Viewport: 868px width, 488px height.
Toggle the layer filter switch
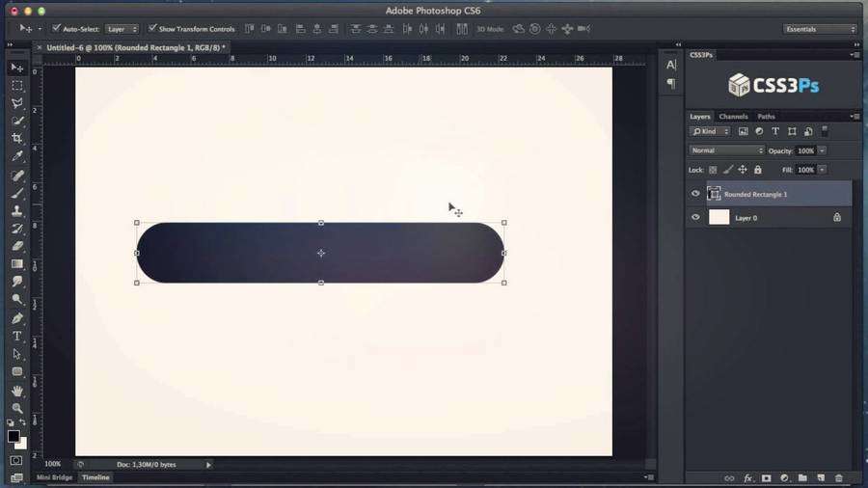(825, 131)
